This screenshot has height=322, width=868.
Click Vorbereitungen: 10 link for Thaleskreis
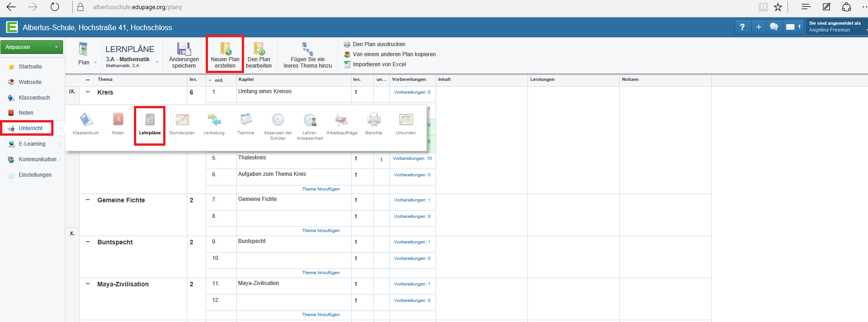click(412, 158)
